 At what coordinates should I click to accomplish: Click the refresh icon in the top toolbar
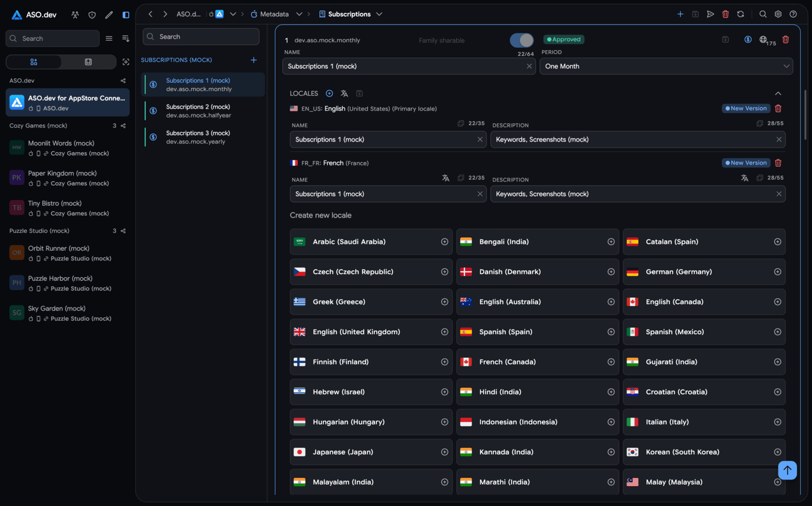pos(740,14)
